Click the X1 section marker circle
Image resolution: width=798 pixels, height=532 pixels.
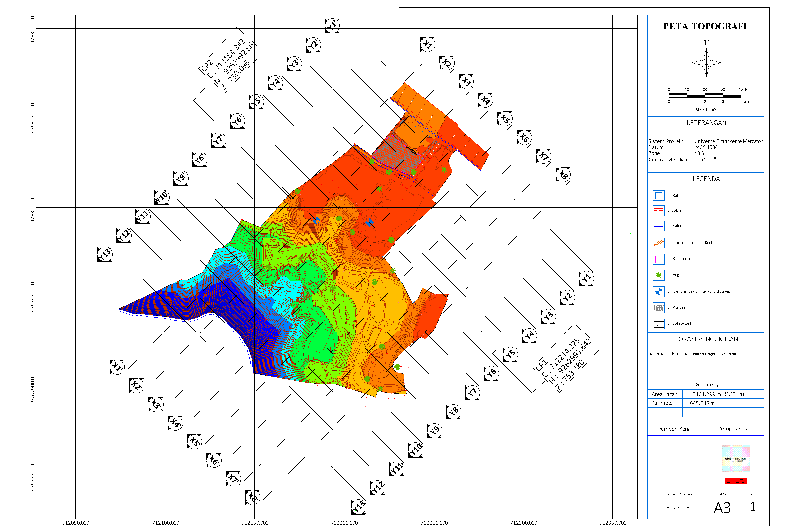pos(428,45)
